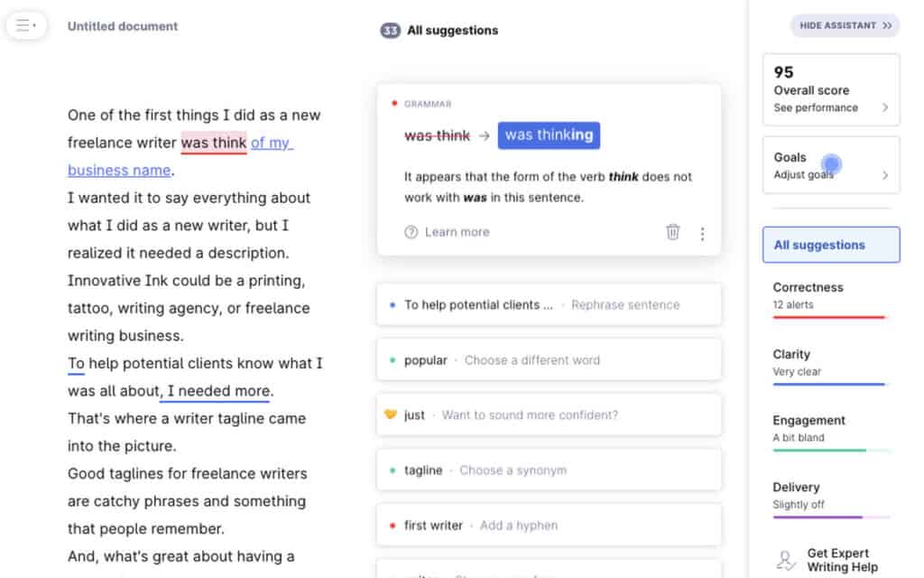
Task: Click the Learn more question-mark icon
Action: [411, 232]
